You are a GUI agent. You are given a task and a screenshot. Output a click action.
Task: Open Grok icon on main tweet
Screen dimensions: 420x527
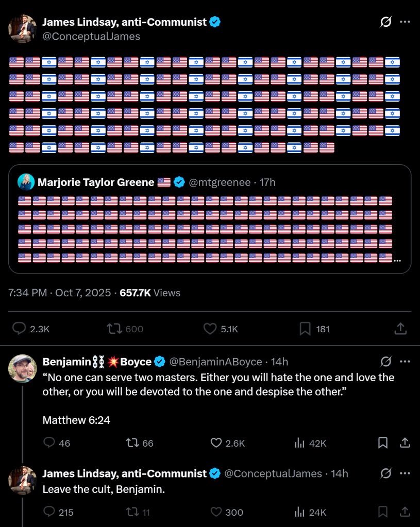(384, 22)
